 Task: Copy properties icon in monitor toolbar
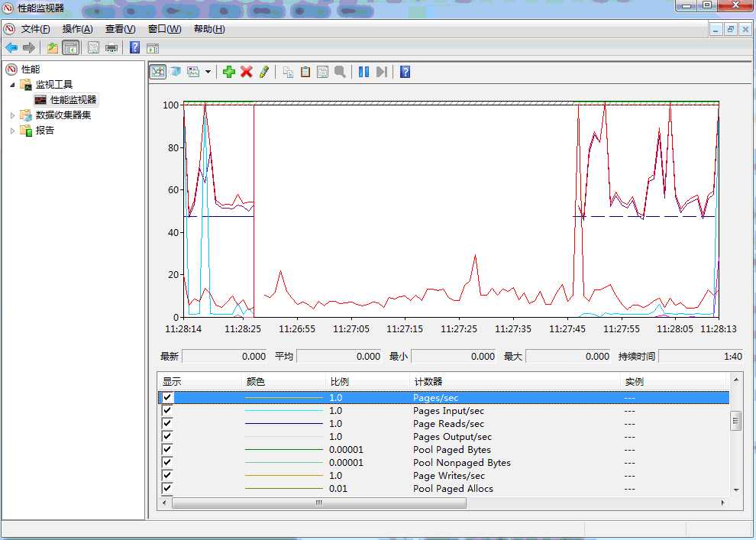pyautogui.click(x=289, y=73)
